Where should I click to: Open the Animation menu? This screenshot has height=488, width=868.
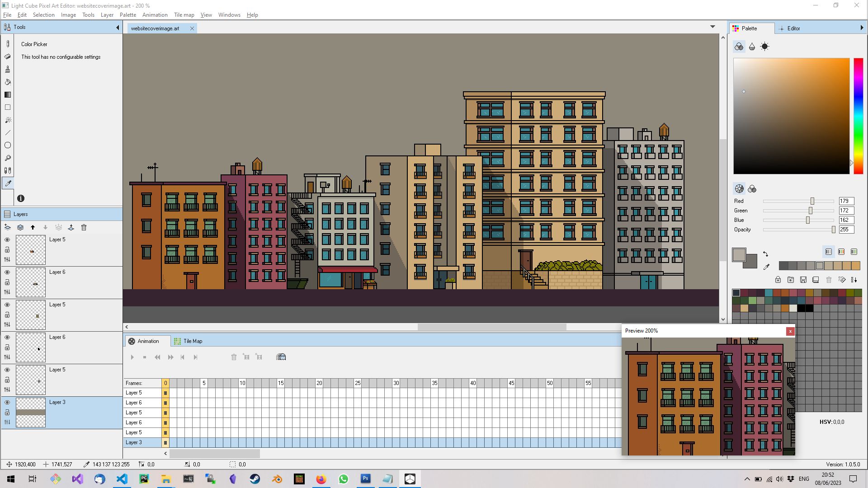[155, 14]
